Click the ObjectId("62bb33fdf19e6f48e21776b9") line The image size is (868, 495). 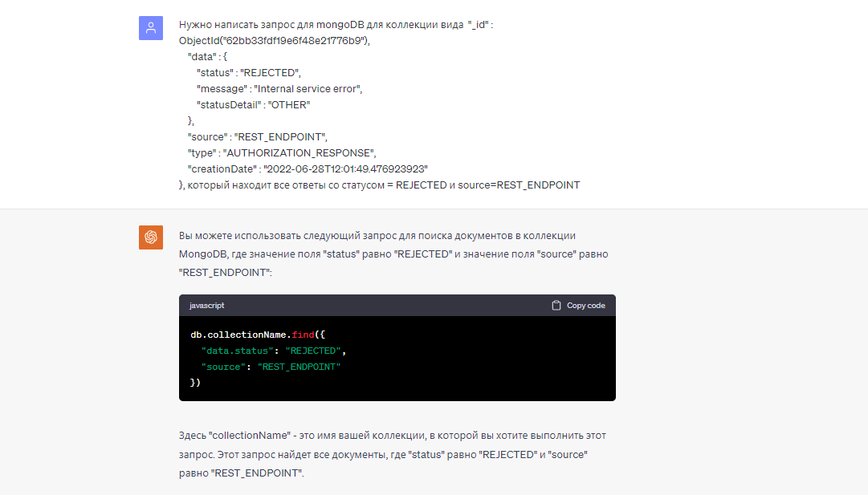click(x=275, y=40)
